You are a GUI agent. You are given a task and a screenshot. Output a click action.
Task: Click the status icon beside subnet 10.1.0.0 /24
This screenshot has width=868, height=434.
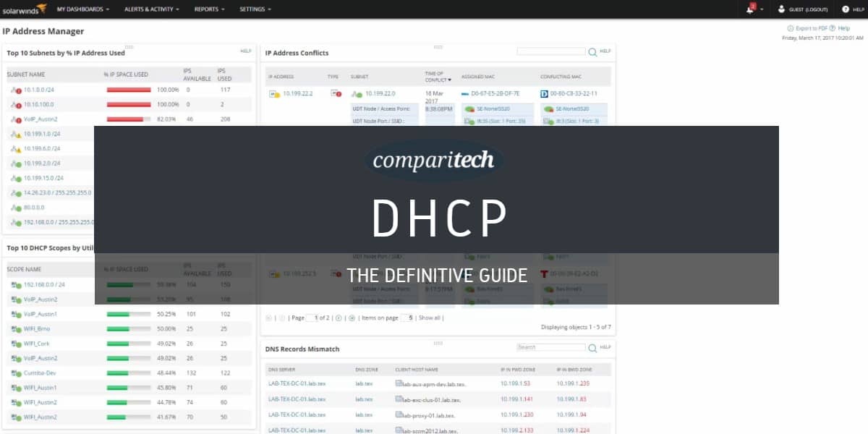coord(16,90)
